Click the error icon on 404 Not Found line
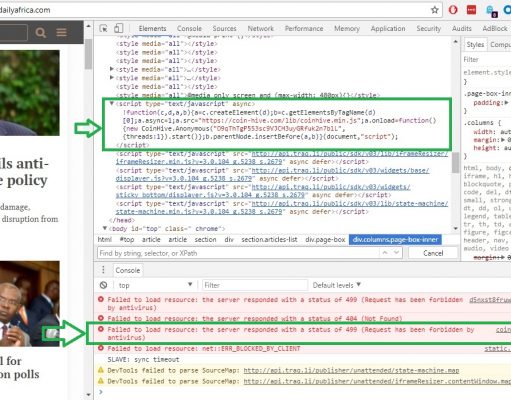The width and height of the screenshot is (511, 400). click(101, 318)
